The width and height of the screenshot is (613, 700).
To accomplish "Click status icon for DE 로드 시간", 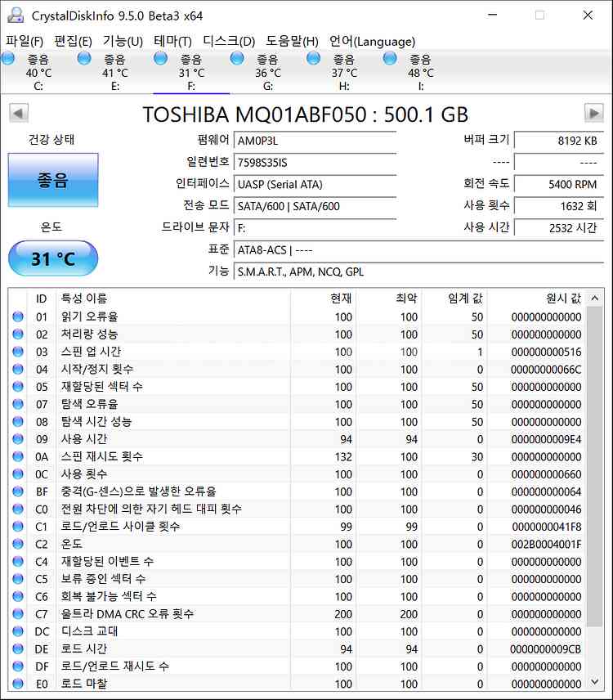I will (18, 648).
